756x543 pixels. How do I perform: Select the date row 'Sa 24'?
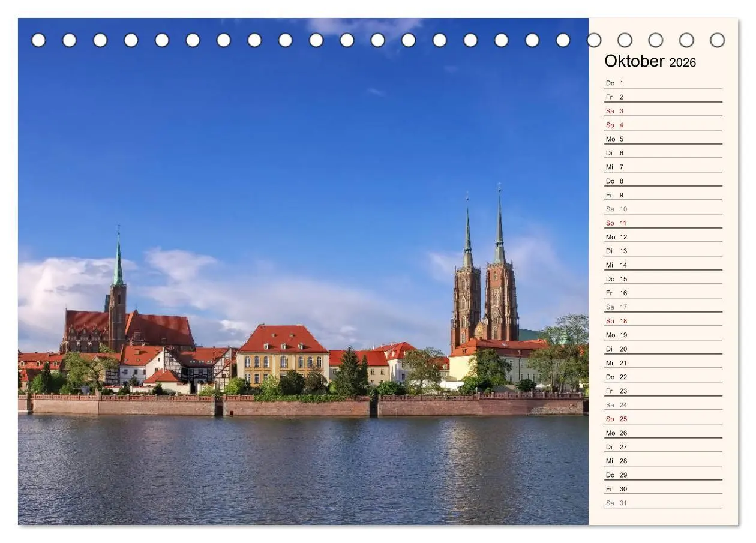[x=663, y=405]
